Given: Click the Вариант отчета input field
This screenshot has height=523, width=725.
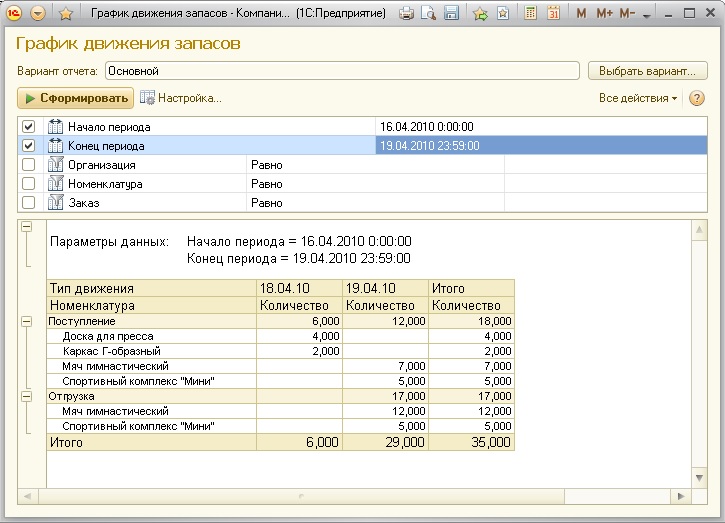Looking at the screenshot, I should click(x=341, y=71).
